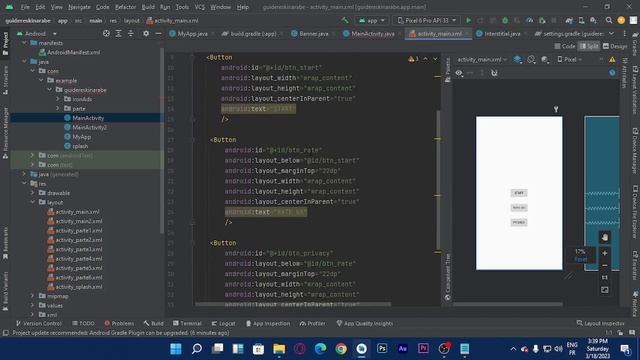
Task: Open the Refactor menu
Action: click(x=125, y=7)
